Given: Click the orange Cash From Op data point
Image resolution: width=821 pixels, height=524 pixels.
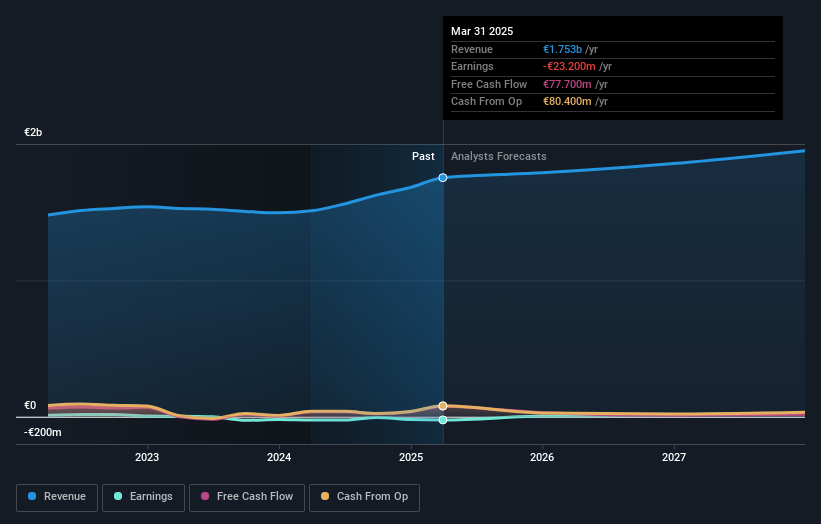Looking at the screenshot, I should coord(443,406).
